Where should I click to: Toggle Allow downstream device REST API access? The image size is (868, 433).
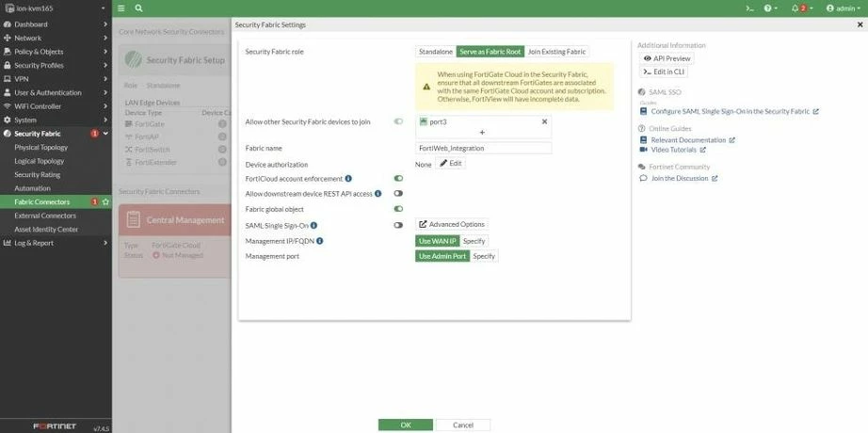point(398,193)
